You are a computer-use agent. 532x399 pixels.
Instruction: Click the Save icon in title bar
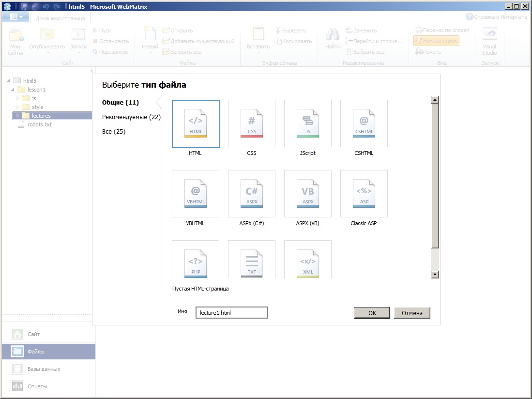click(x=24, y=6)
